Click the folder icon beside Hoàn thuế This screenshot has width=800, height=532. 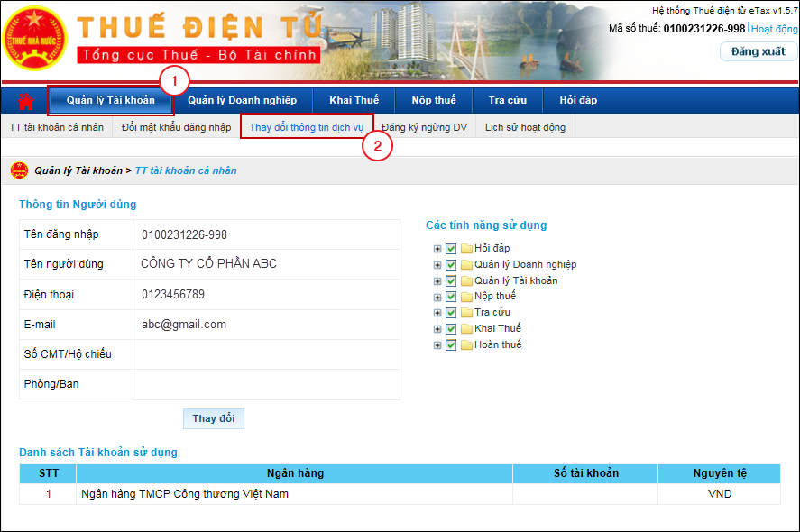pos(466,345)
